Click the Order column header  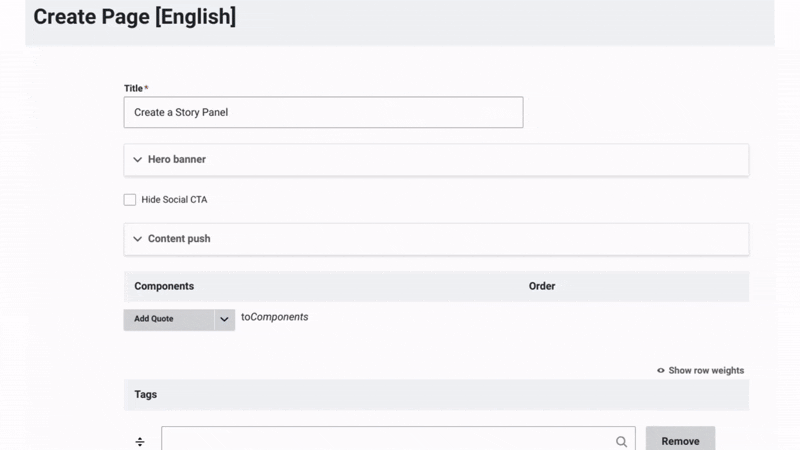[x=542, y=286]
